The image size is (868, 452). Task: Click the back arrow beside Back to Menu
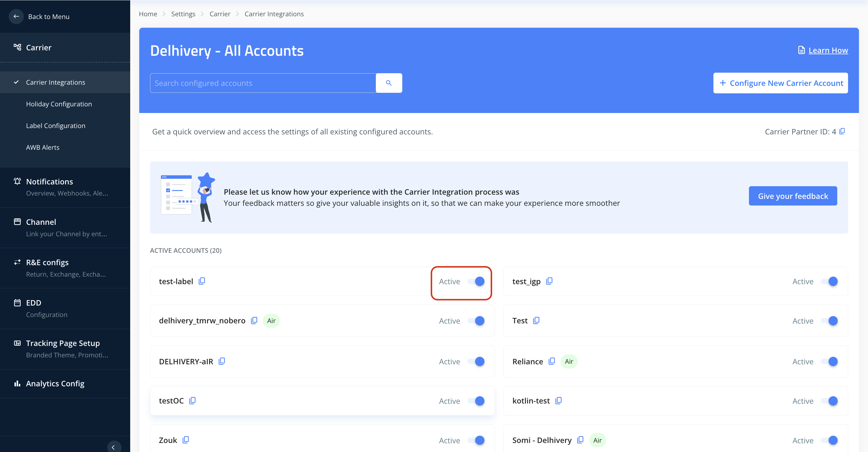point(16,16)
